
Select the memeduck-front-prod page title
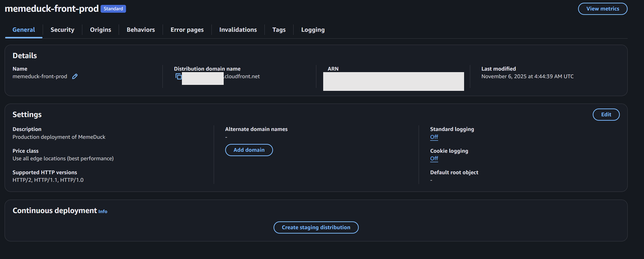[x=52, y=8]
